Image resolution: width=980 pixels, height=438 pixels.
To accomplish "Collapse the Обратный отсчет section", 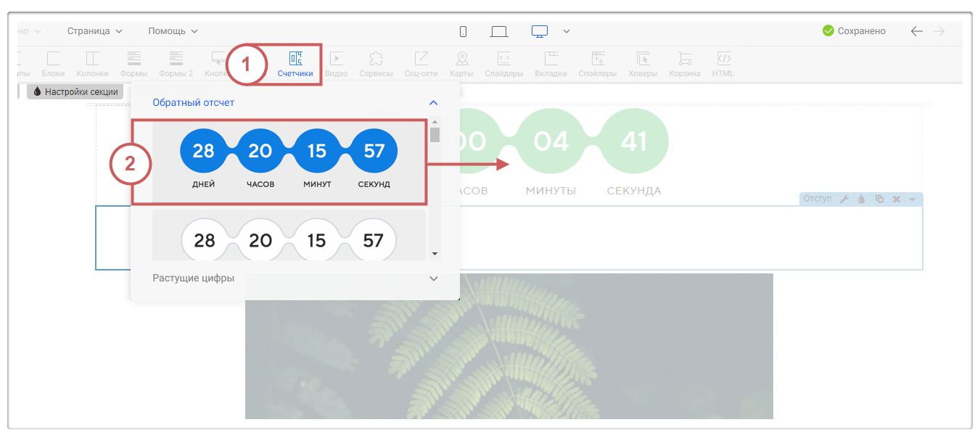I will (433, 103).
